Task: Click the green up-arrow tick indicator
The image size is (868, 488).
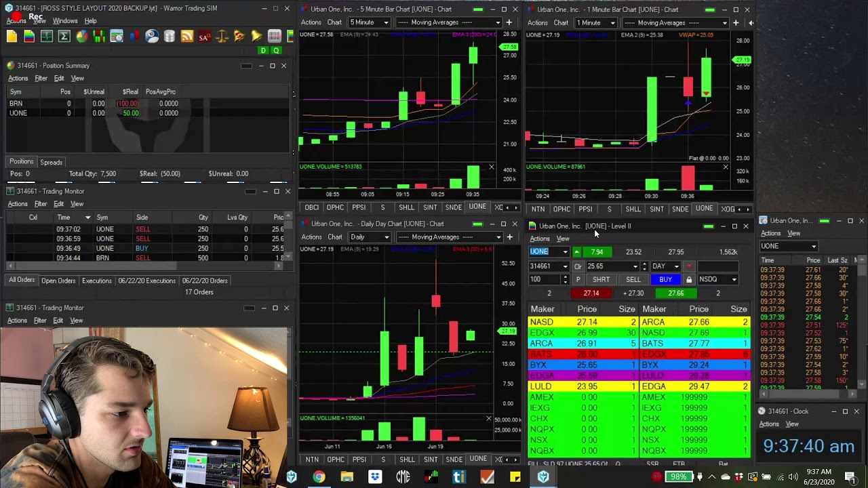Action: click(576, 252)
